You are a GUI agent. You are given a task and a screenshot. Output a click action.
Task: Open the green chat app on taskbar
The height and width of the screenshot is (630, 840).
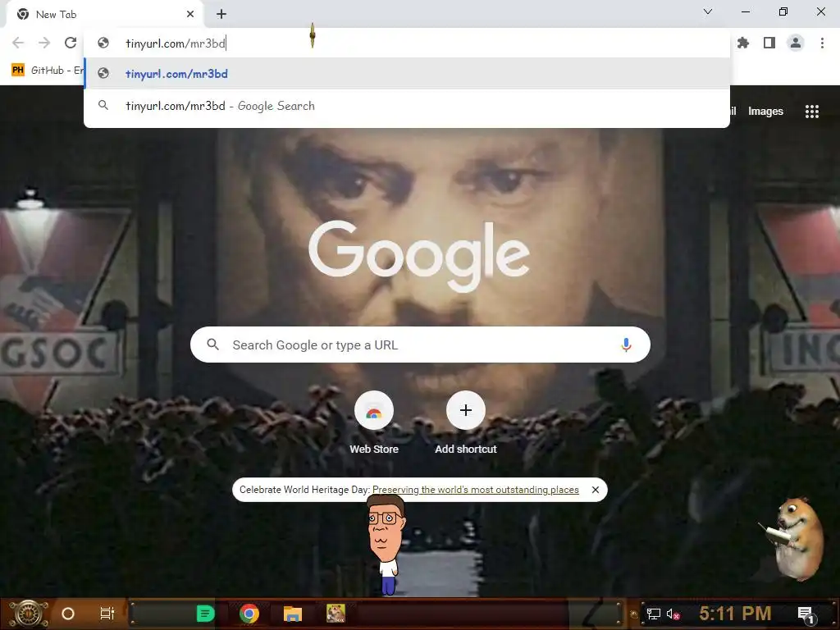205,614
